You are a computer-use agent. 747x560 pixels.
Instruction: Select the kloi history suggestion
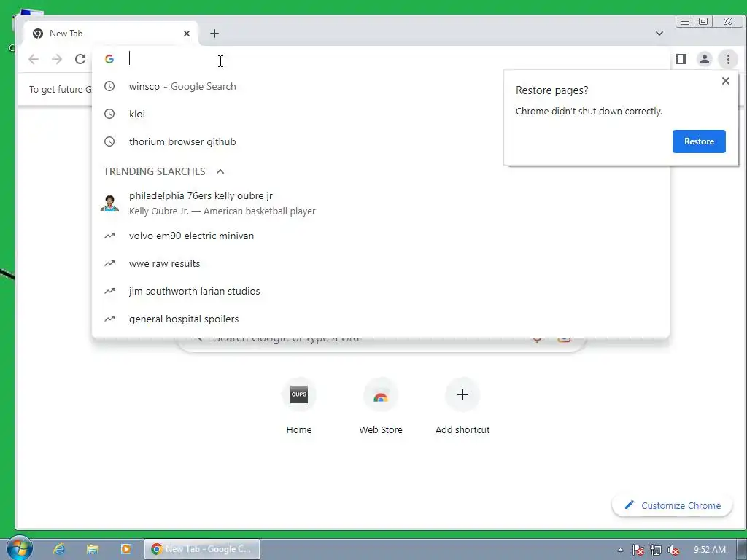(x=381, y=114)
